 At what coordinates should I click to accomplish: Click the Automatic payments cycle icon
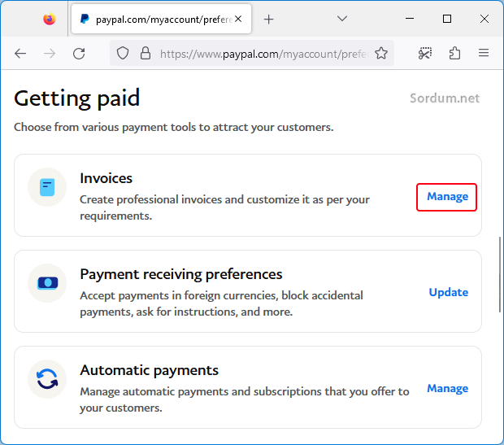point(47,379)
